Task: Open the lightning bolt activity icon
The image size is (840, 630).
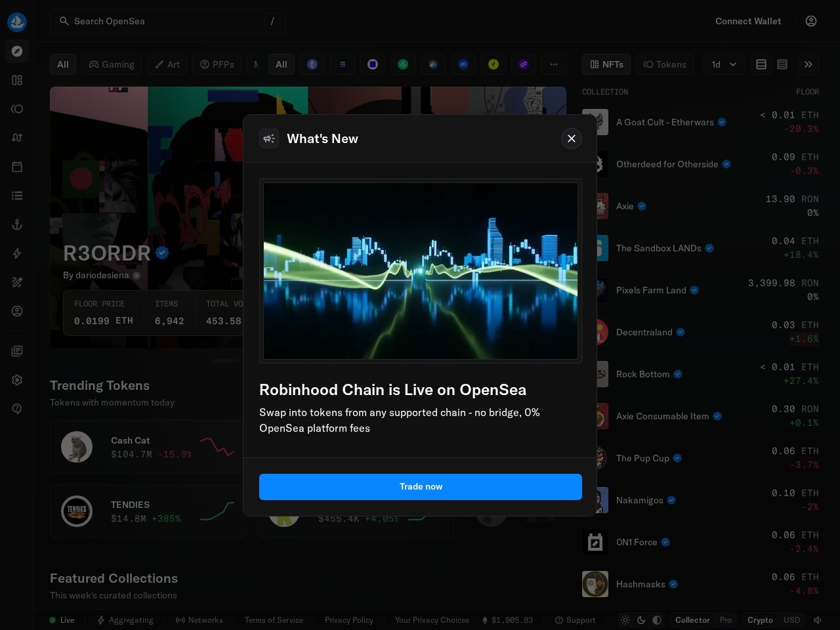Action: [x=17, y=253]
